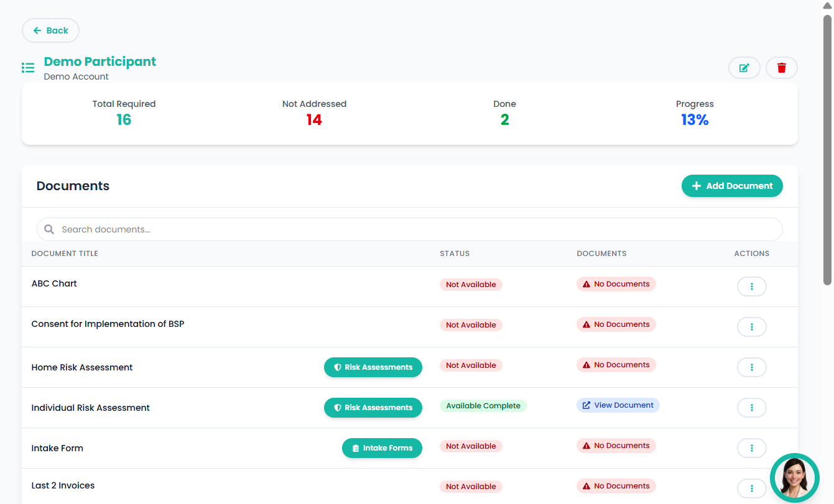Click the external-link icon in View Document
Screen dimensions: 834x504
click(x=586, y=405)
